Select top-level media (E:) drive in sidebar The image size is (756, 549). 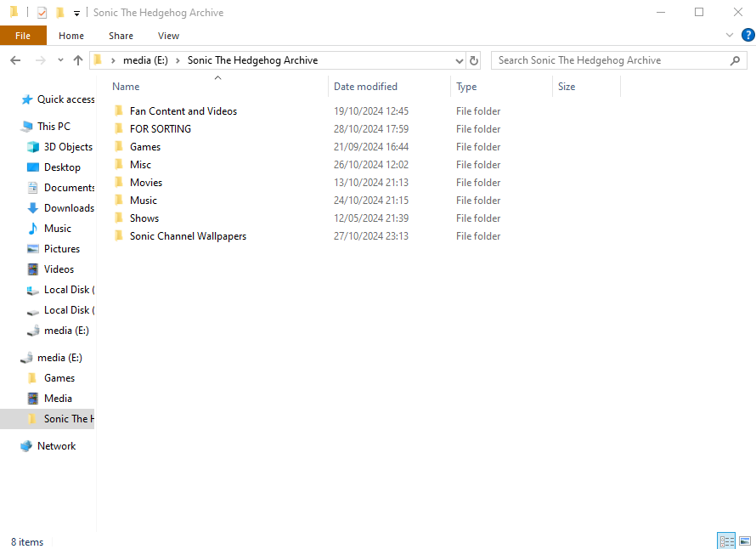[59, 358]
